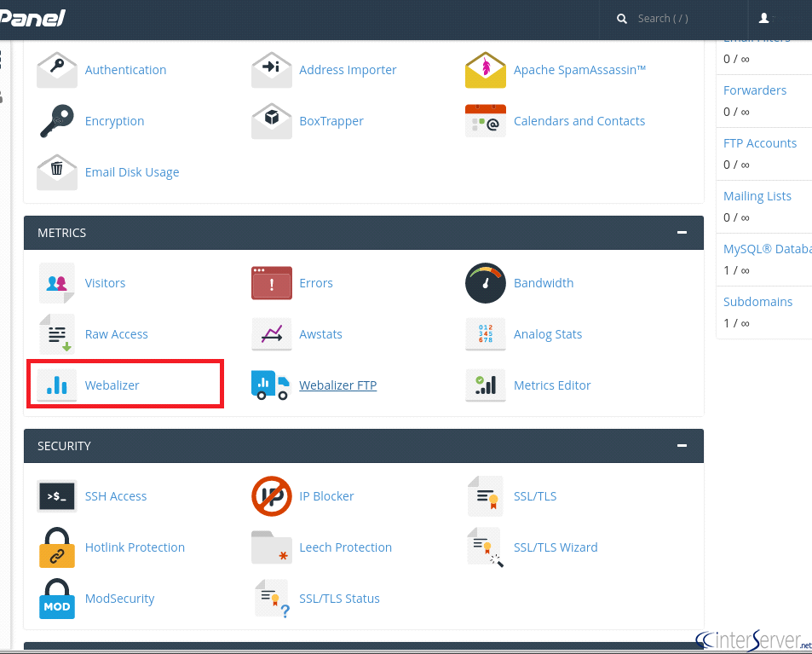812x654 pixels.
Task: Click the Encryption key icon
Action: (x=57, y=121)
